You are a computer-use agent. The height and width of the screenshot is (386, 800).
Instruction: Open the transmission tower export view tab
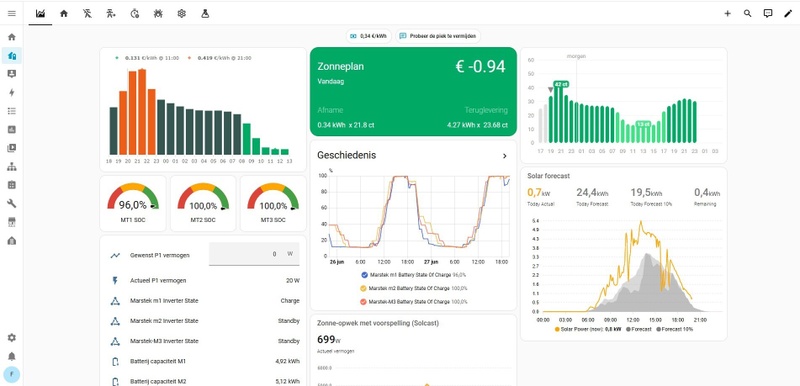pyautogui.click(x=111, y=14)
